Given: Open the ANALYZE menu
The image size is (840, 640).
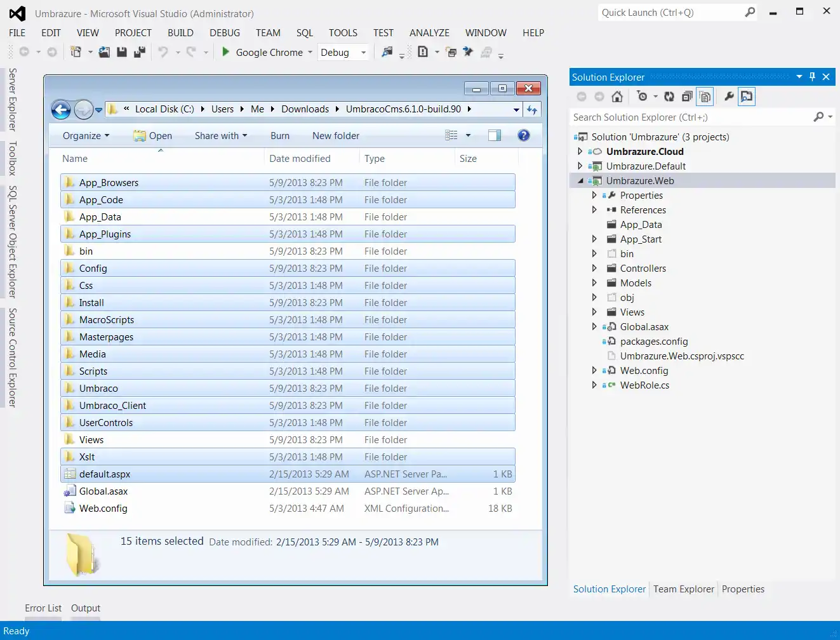Looking at the screenshot, I should [429, 33].
